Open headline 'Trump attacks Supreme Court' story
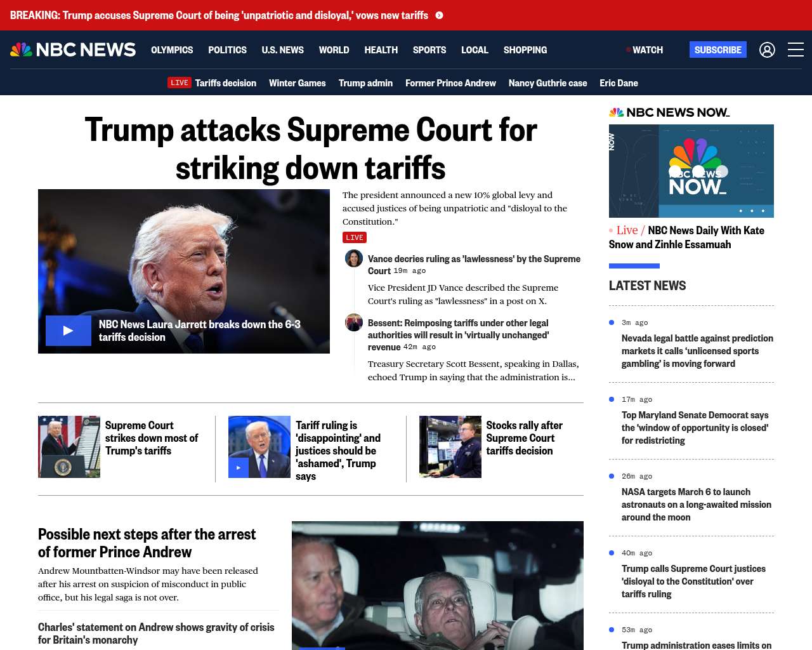This screenshot has width=812, height=650. [x=311, y=149]
